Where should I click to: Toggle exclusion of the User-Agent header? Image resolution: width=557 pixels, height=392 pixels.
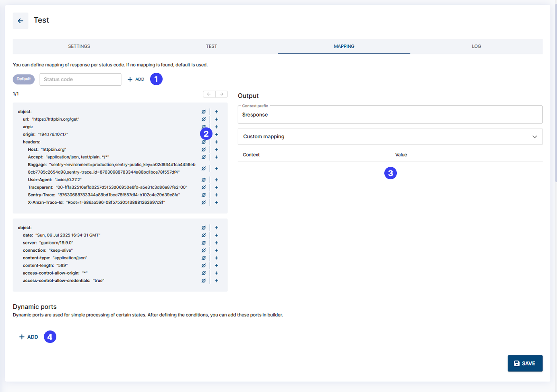204,179
